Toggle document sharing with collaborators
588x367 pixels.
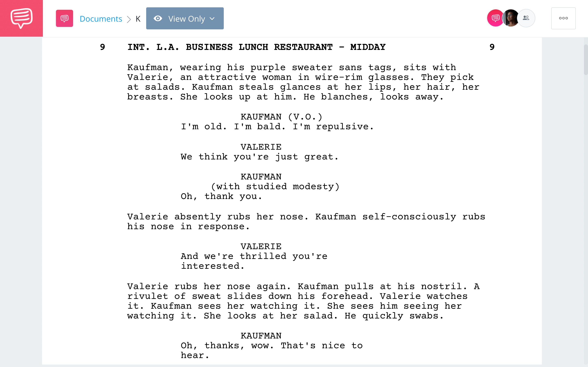[x=526, y=18]
